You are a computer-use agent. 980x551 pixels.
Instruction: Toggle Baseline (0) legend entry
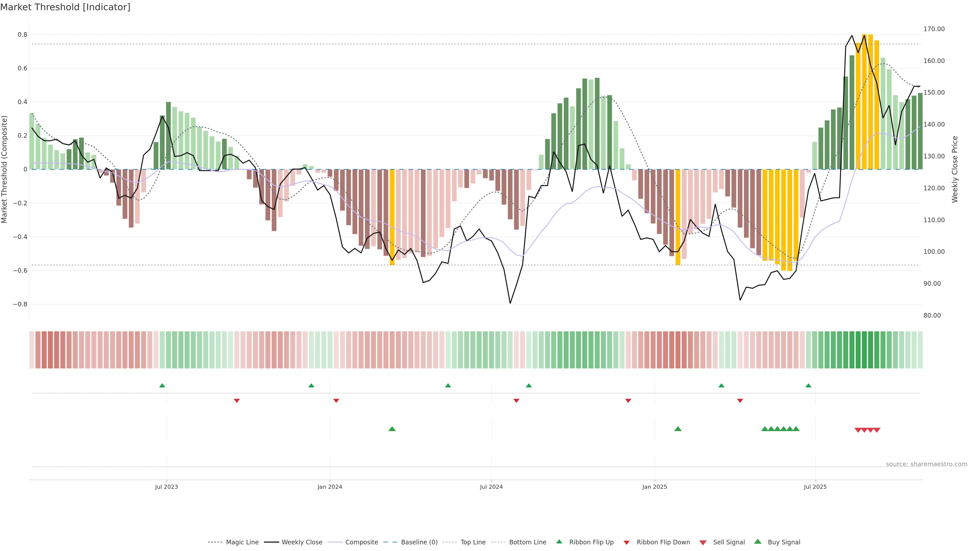click(419, 542)
